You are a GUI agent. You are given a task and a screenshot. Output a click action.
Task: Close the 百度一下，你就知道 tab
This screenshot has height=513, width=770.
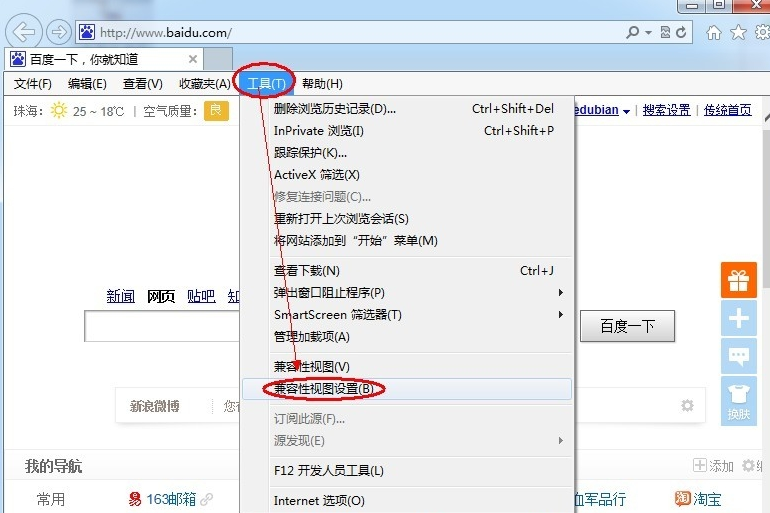pos(193,59)
